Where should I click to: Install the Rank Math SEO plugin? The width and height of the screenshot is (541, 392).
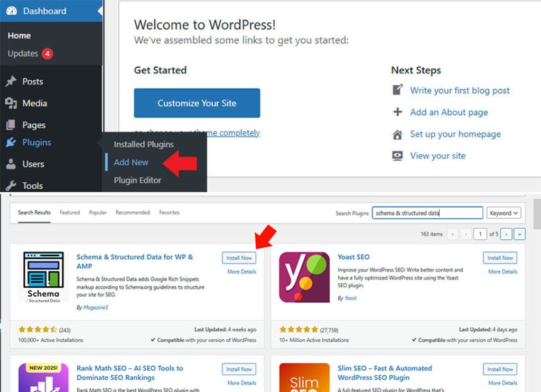pos(239,369)
